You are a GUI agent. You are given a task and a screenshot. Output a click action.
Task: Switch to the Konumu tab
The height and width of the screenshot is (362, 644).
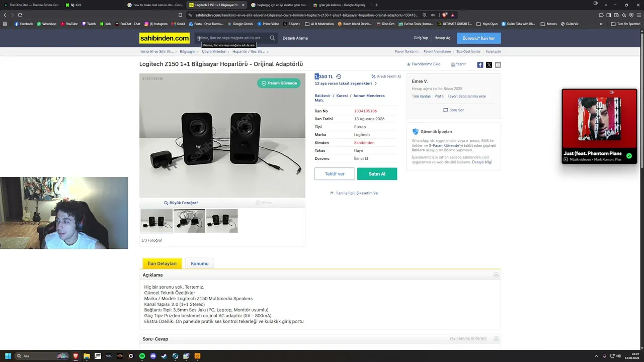coord(200,263)
